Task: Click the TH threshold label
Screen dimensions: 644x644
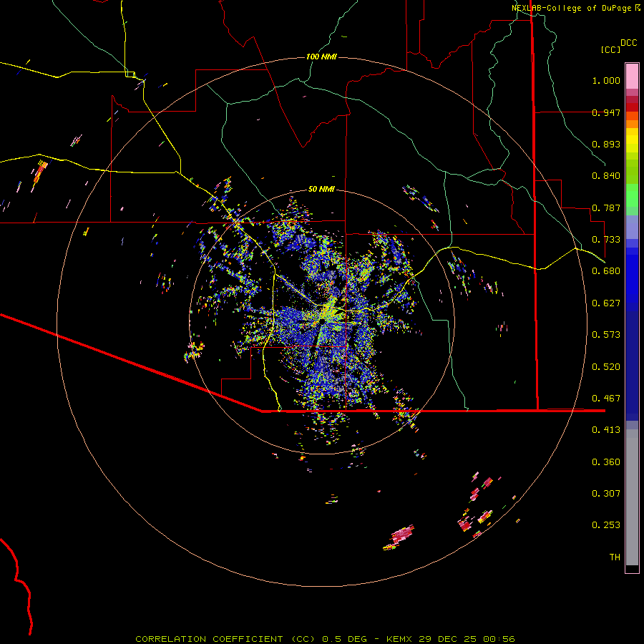Action: [615, 557]
